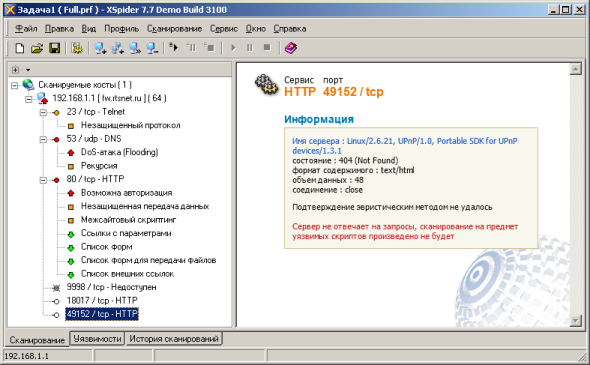Click orange icon beside Незащищенный протокол
Image resolution: width=590 pixels, height=365 pixels.
71,126
